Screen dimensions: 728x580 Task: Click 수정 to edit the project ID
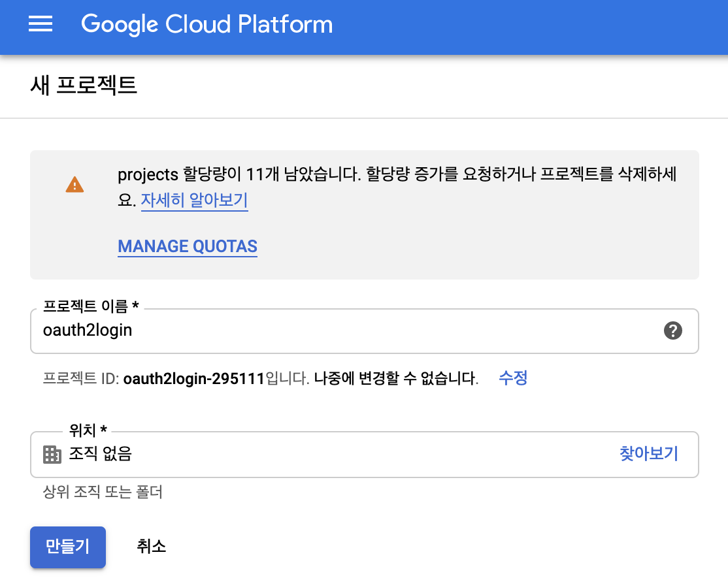point(513,378)
